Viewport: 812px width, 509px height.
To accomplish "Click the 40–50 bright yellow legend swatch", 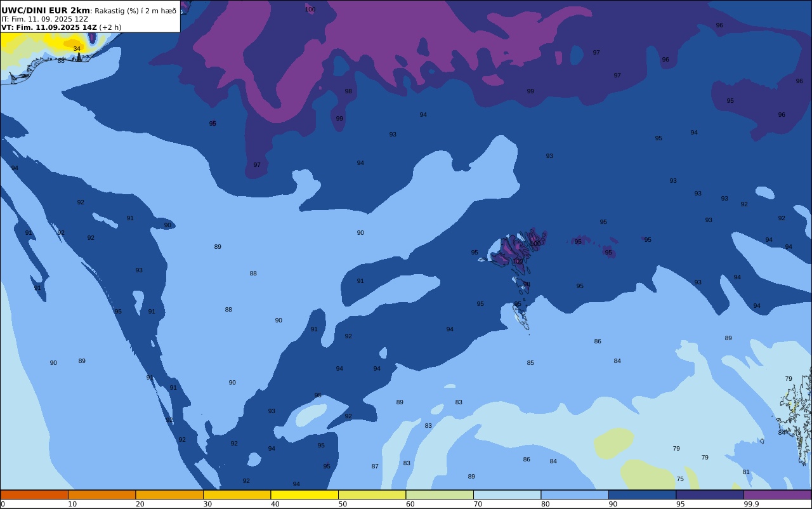I will tap(304, 494).
